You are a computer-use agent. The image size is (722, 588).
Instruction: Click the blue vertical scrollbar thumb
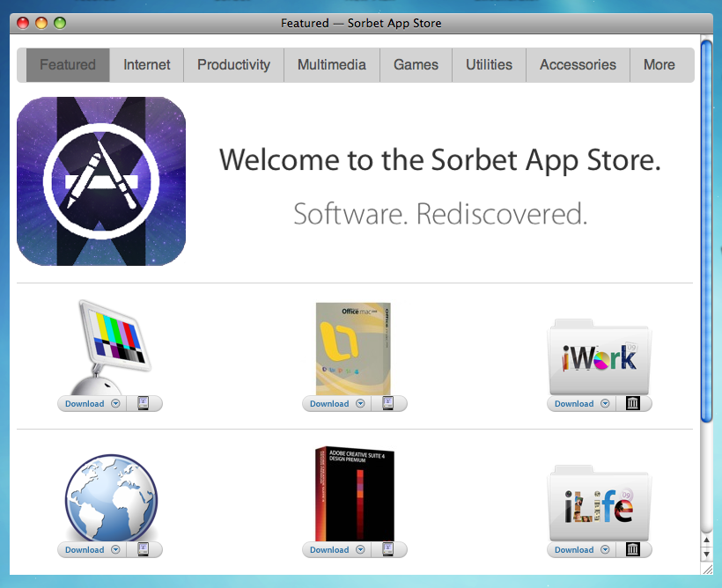pyautogui.click(x=706, y=231)
